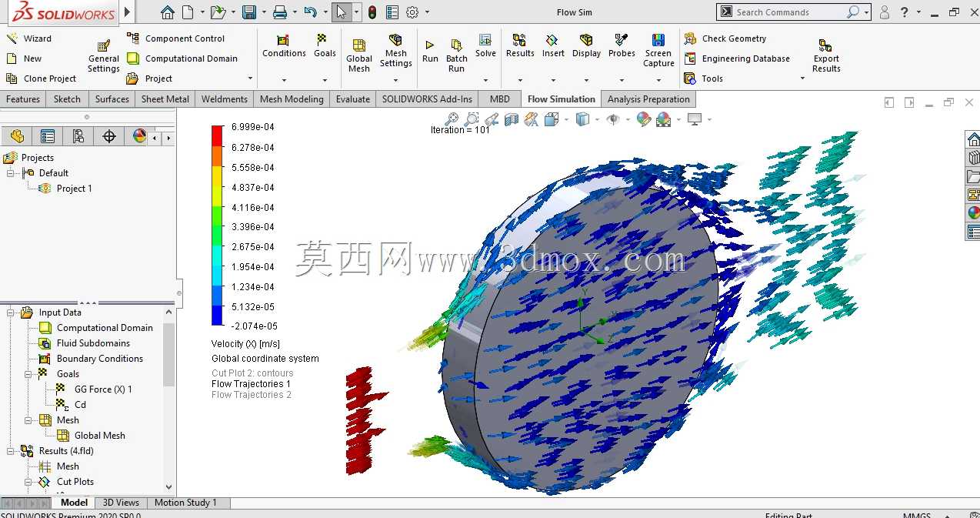Expand the Conditions dropdown
980x518 pixels.
(x=284, y=80)
